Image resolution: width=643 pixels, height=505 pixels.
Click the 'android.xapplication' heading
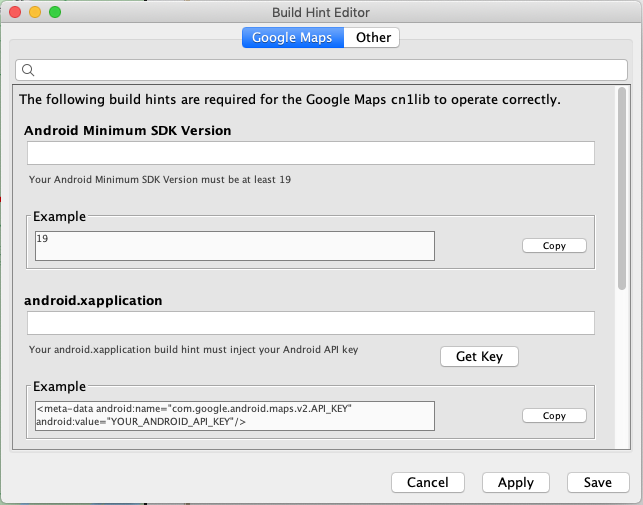click(x=93, y=301)
